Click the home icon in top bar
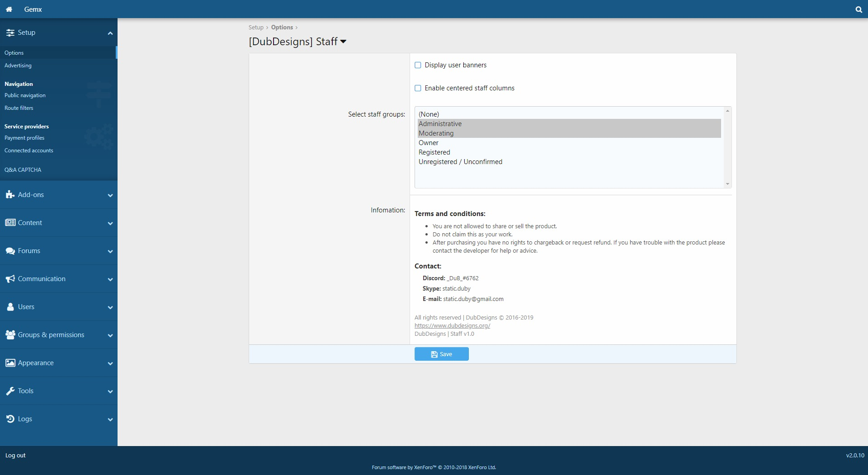This screenshot has height=475, width=868. point(9,9)
